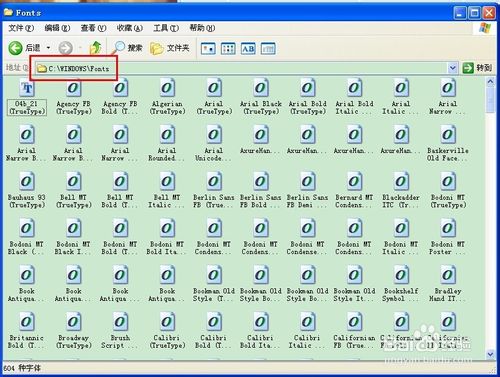This screenshot has width=500, height=377.
Task: Select the Arial Black font icon
Action: pyautogui.click(x=261, y=88)
